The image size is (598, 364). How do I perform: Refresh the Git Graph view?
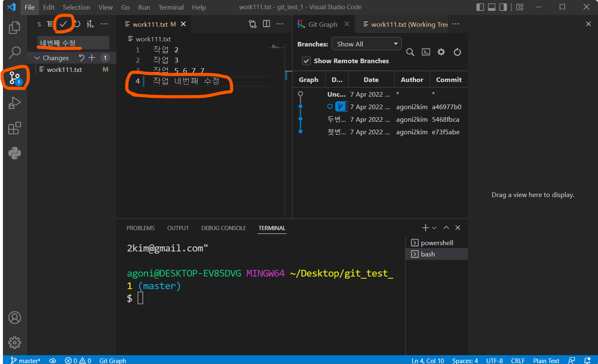pos(457,52)
